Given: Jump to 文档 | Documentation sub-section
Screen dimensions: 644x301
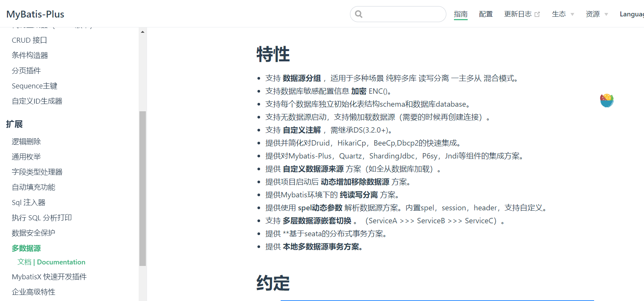Looking at the screenshot, I should click(51, 262).
